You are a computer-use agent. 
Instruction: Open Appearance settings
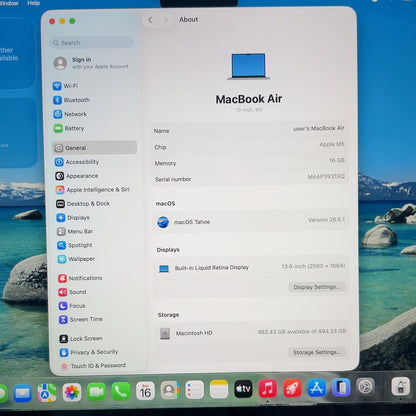coord(77,176)
